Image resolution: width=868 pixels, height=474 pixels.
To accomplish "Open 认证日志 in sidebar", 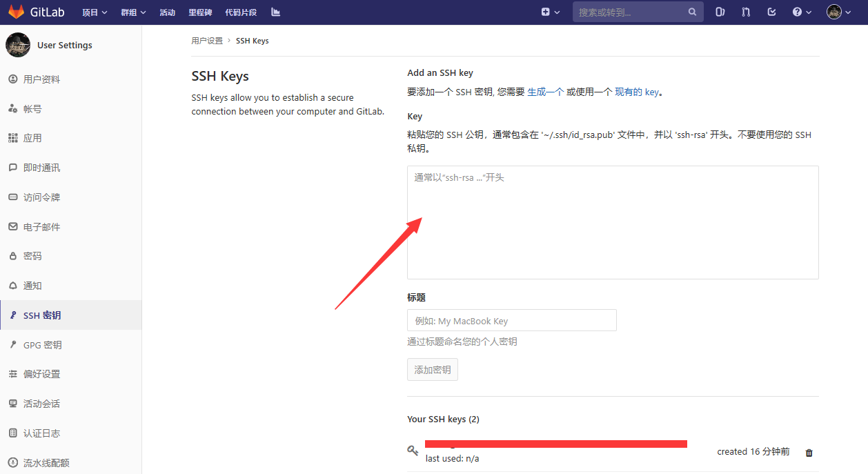I will point(43,433).
